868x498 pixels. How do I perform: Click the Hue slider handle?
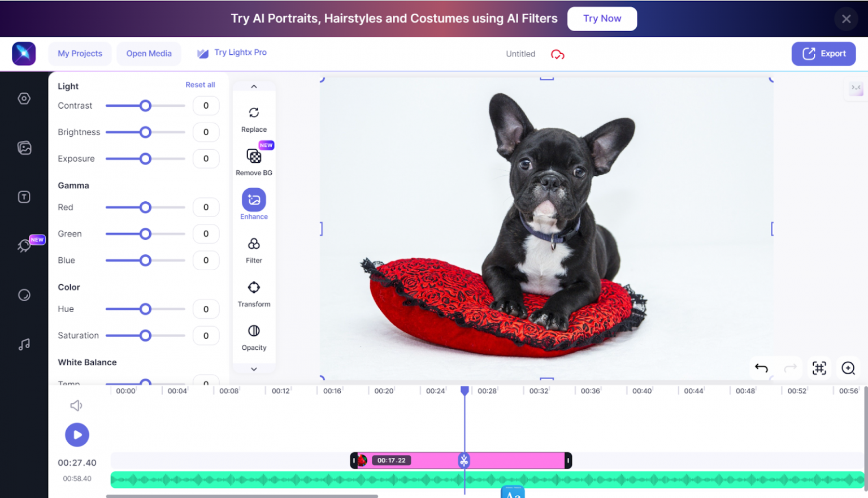click(x=145, y=309)
